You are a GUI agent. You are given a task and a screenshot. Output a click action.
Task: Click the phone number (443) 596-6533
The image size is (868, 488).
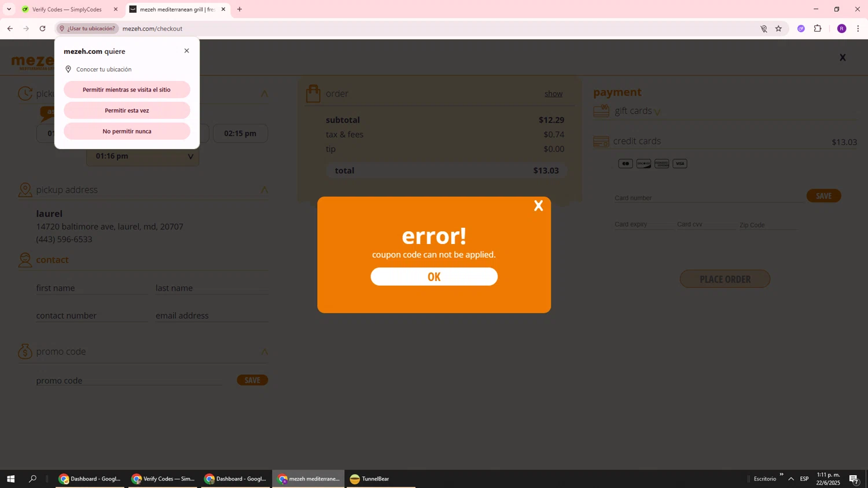click(64, 239)
